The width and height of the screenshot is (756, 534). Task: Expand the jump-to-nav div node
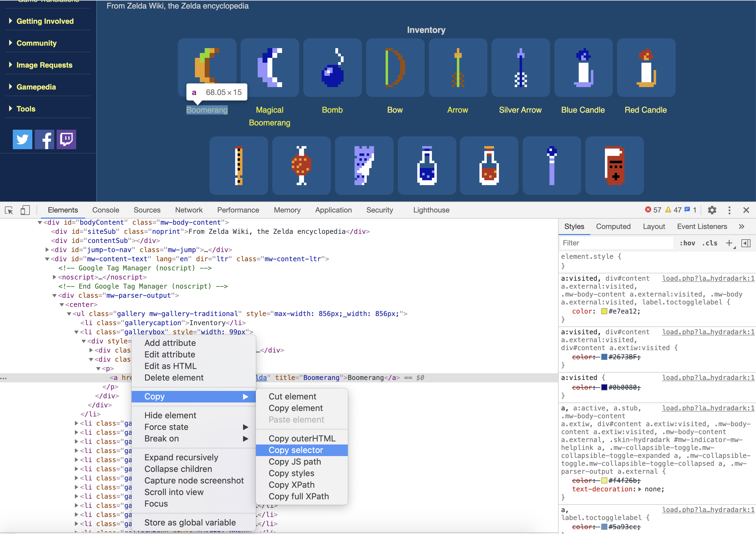(47, 250)
